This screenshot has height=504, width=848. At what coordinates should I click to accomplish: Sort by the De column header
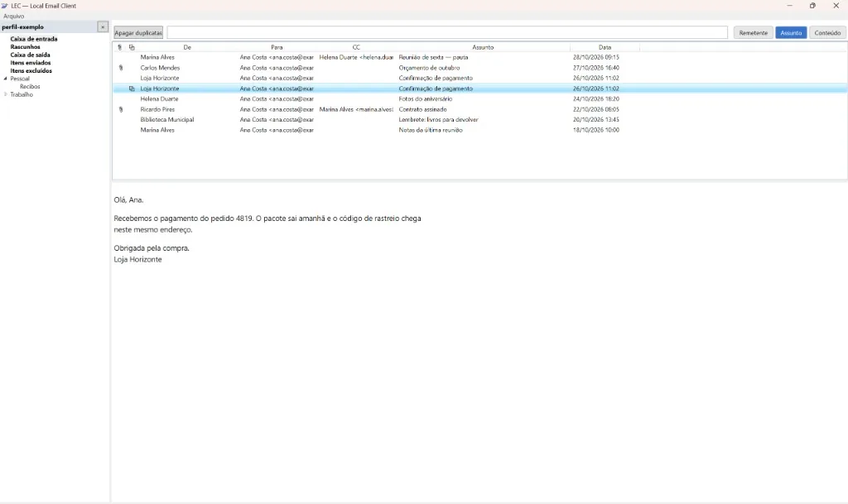(x=187, y=47)
